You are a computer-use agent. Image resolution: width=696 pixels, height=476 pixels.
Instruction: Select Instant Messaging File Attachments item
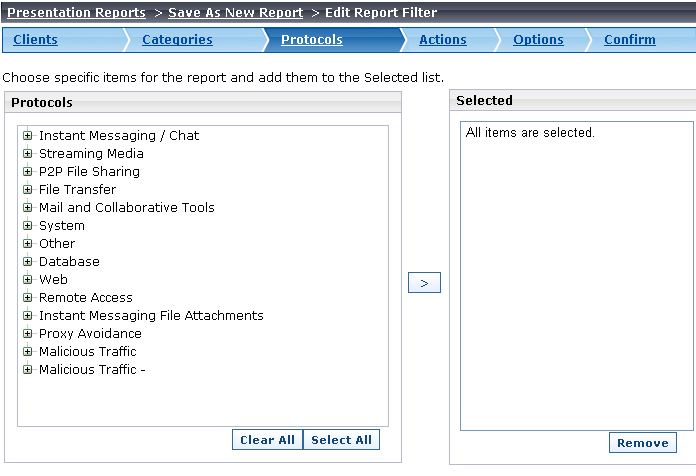point(151,316)
